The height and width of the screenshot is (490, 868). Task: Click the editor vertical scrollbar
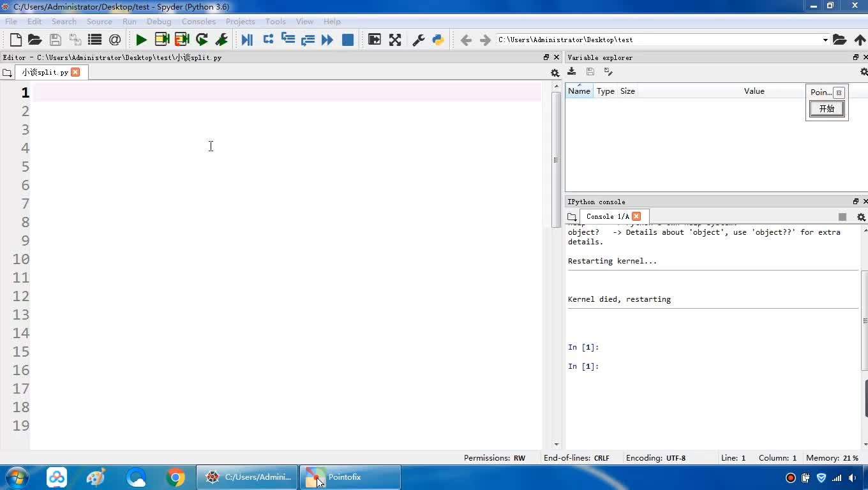click(x=556, y=160)
